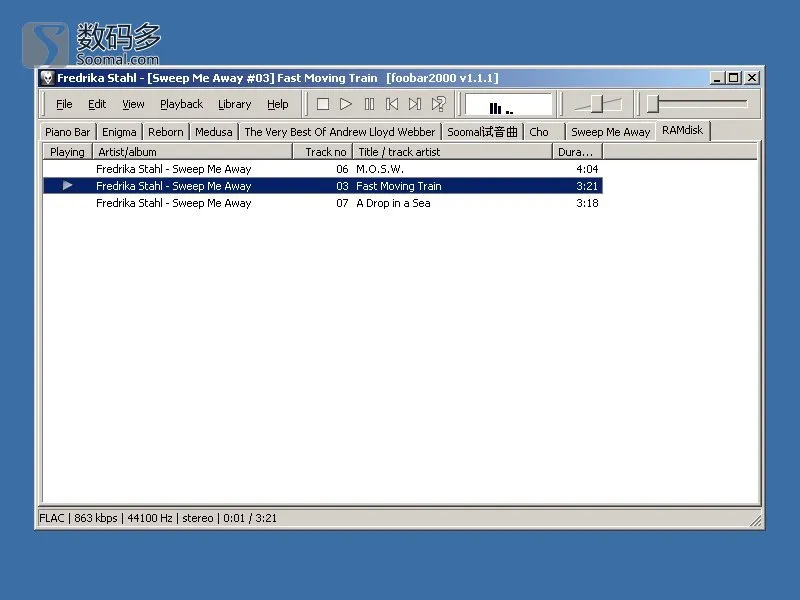Click the spectrum visualisation display

tap(508, 104)
